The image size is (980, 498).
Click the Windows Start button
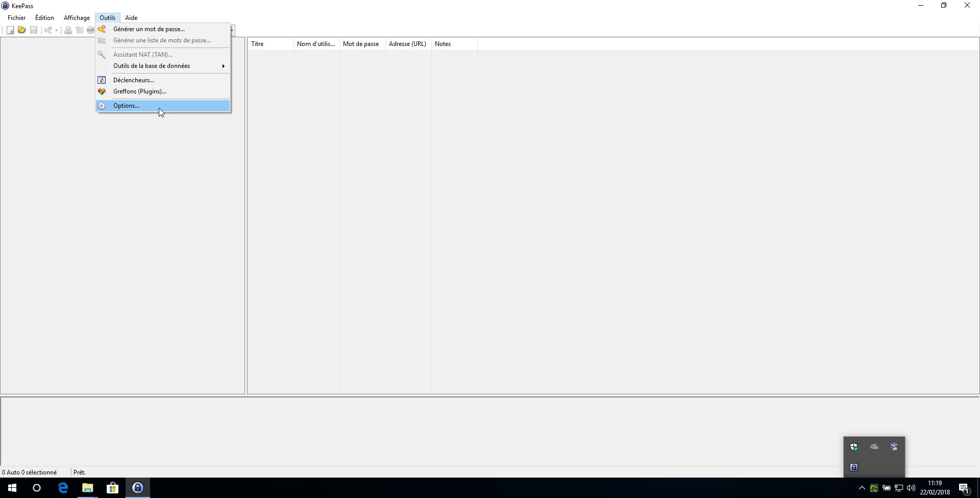[12, 488]
